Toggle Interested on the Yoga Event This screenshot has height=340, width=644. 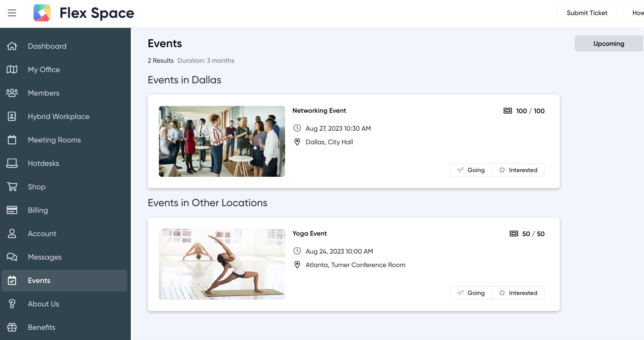tap(518, 293)
